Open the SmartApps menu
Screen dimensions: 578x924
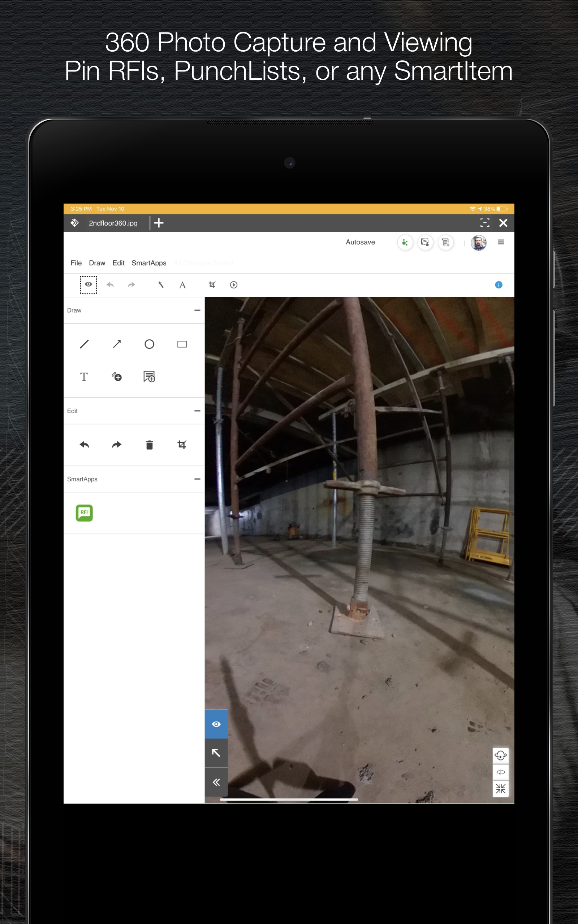coord(149,263)
